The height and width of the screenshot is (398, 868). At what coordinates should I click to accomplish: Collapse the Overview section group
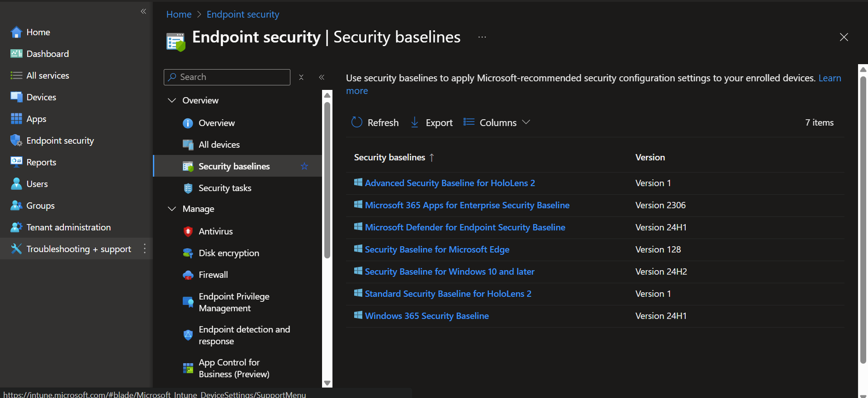[x=172, y=100]
